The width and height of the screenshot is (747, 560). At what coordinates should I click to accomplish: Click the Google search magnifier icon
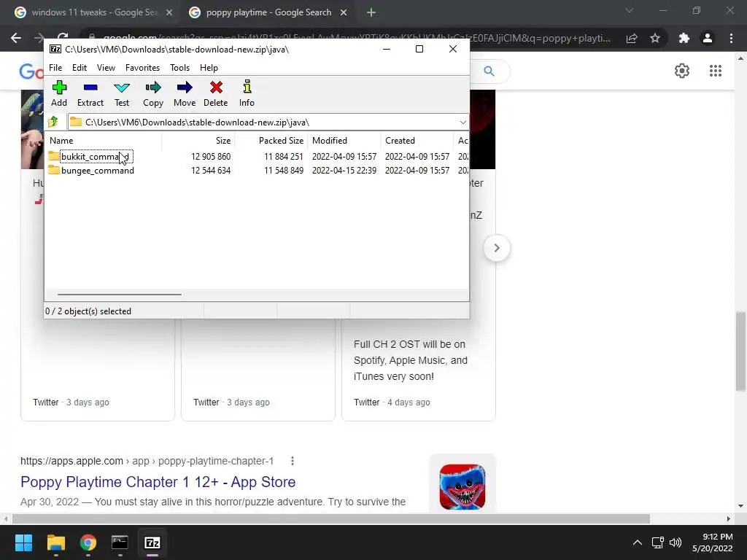pos(489,71)
